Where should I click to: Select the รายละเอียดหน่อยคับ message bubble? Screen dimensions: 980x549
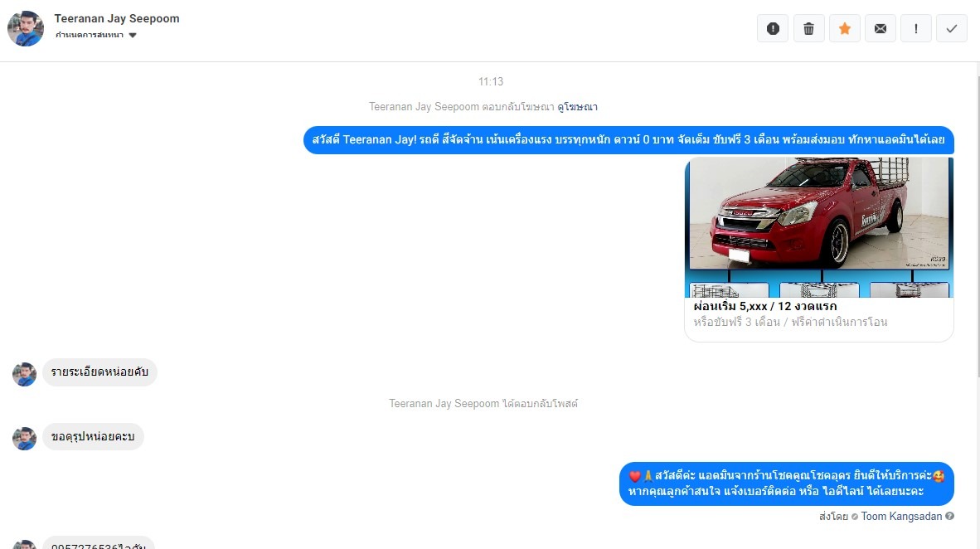[100, 372]
